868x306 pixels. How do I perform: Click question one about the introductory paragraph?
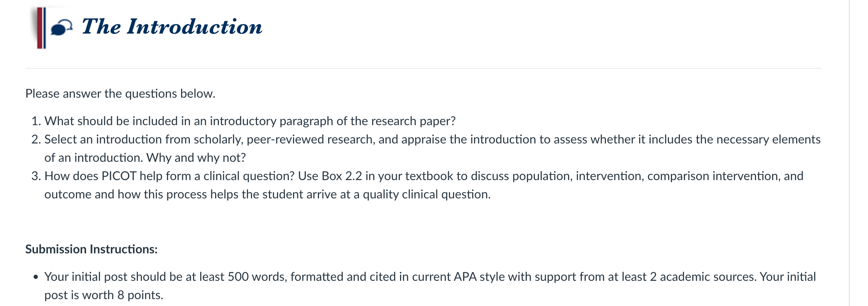pyautogui.click(x=250, y=121)
